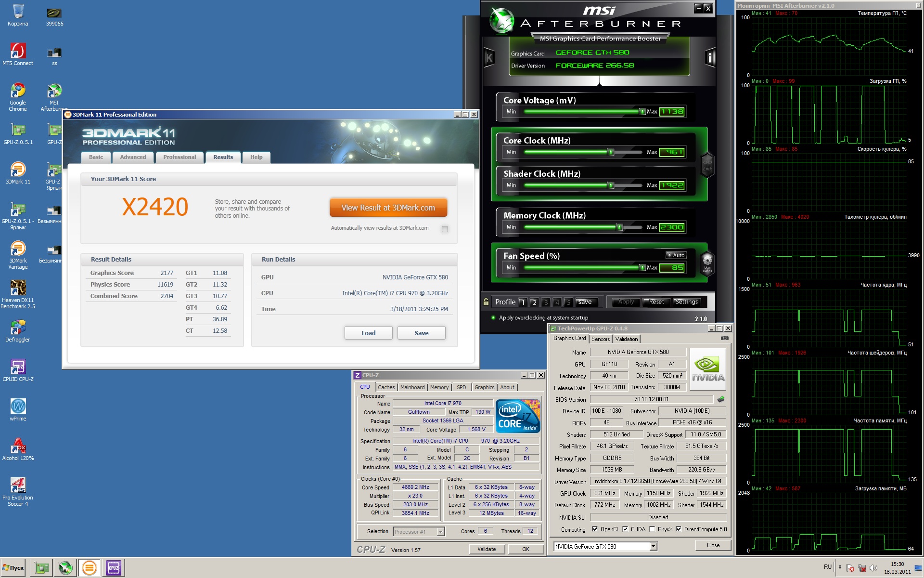Toggle the PhysX checkbox in GPU-Z

(x=652, y=529)
